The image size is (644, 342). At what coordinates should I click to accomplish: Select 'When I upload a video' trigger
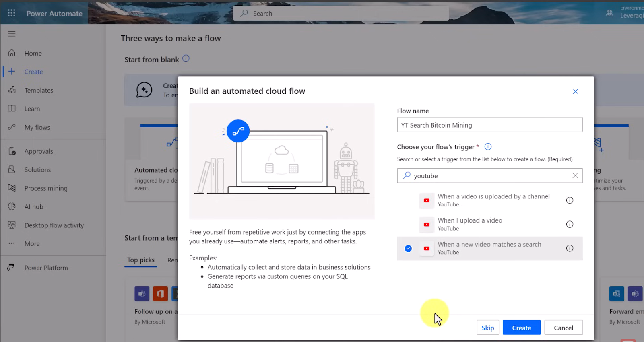(x=490, y=224)
